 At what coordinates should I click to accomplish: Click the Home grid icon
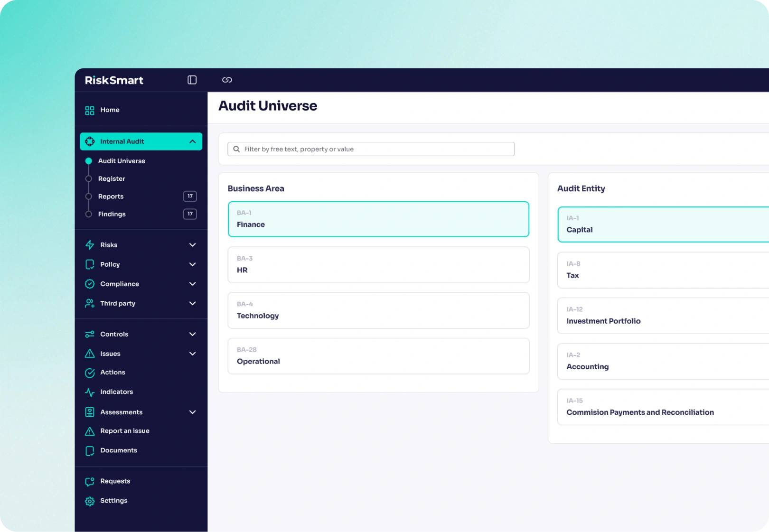[x=90, y=110]
